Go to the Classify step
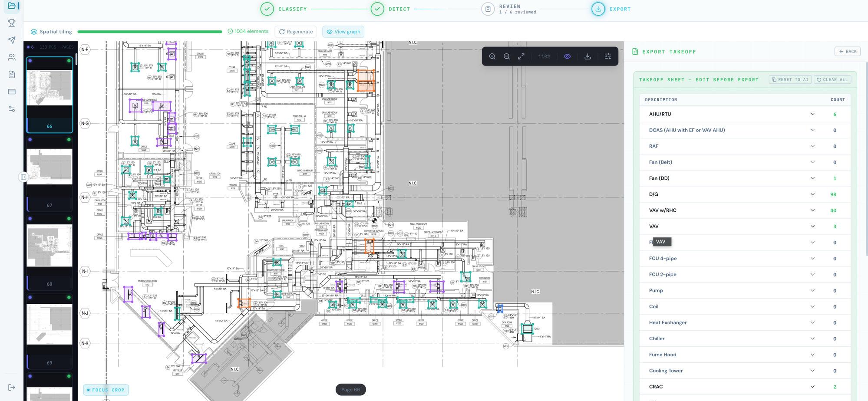 [x=284, y=9]
